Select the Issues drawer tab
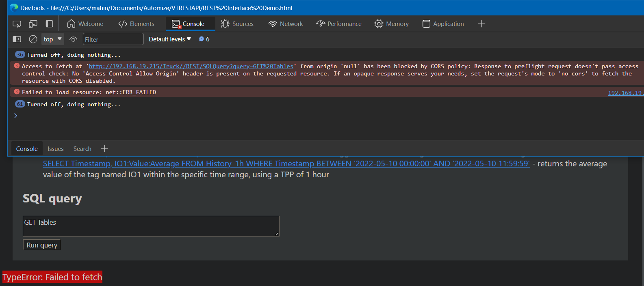The width and height of the screenshot is (644, 286). click(55, 149)
